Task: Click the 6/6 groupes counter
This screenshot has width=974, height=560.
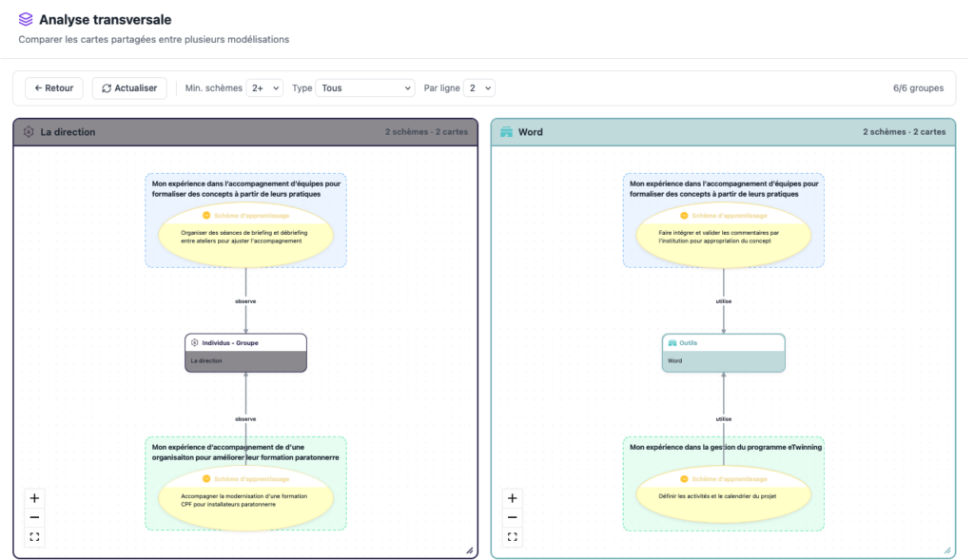Action: (x=918, y=88)
